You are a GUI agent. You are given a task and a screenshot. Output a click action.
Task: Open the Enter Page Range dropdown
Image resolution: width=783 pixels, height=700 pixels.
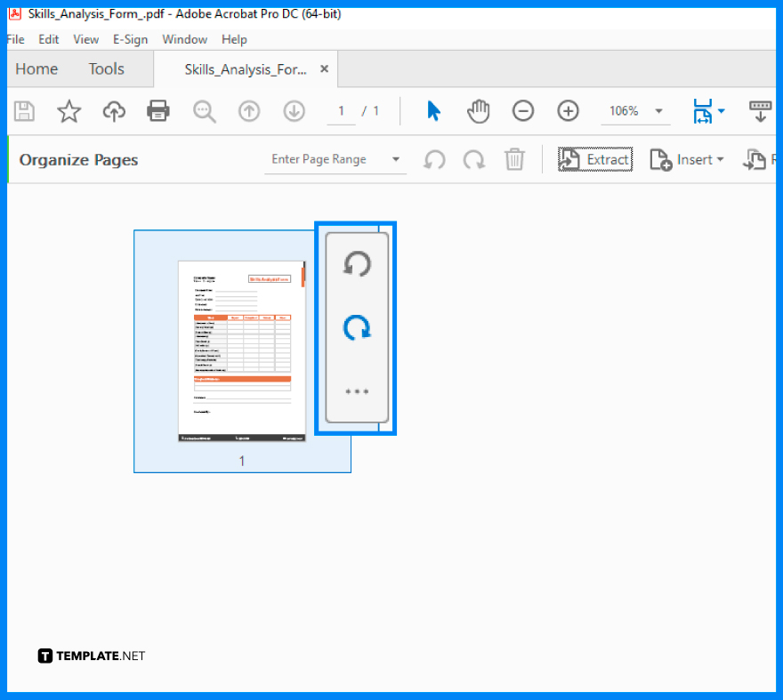click(x=395, y=159)
